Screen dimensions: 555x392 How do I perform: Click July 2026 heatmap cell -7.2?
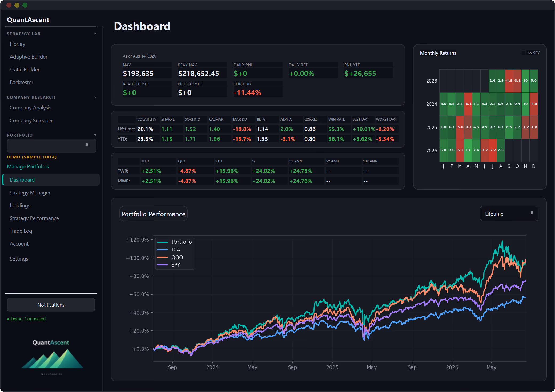pyautogui.click(x=493, y=150)
